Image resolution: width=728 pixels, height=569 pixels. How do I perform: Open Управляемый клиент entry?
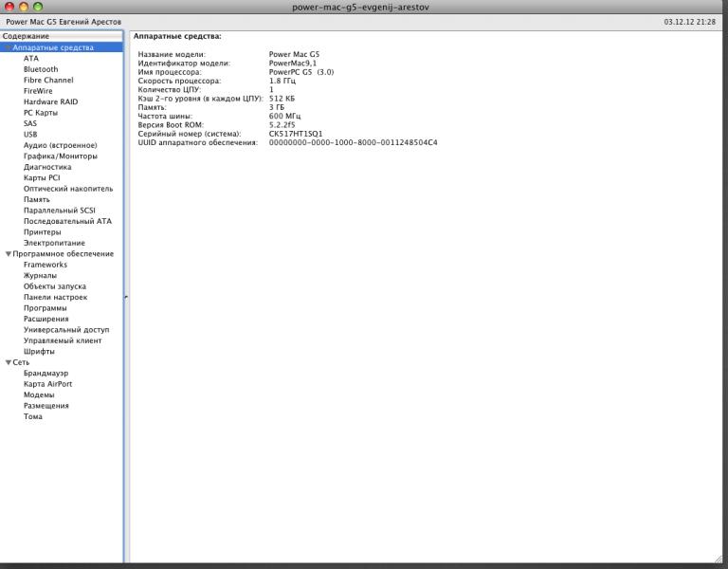click(63, 341)
